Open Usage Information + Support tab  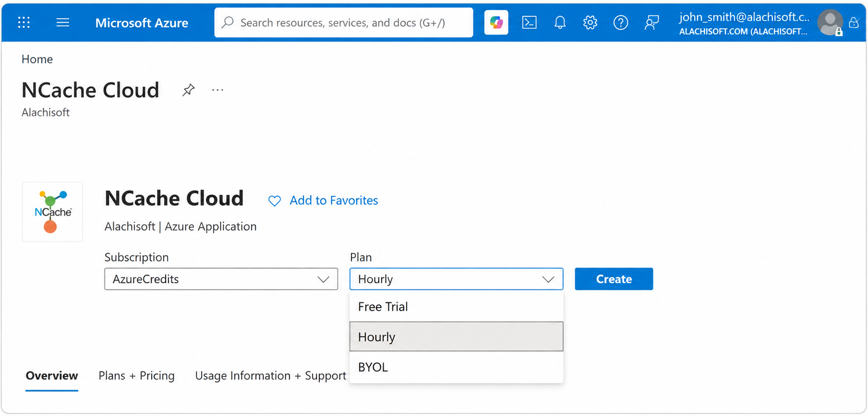point(271,376)
